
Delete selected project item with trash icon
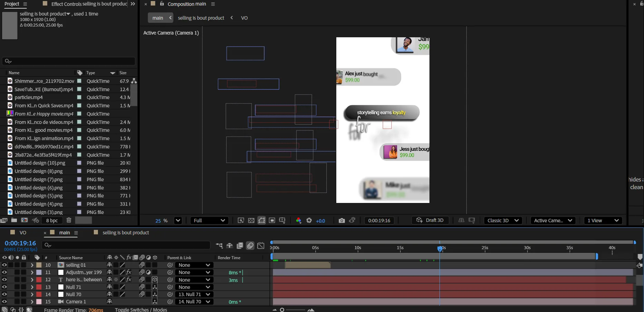[x=69, y=220]
